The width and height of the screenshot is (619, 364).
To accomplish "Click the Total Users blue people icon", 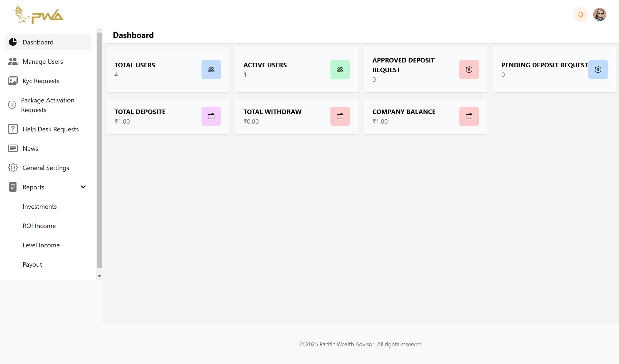I will click(x=211, y=70).
